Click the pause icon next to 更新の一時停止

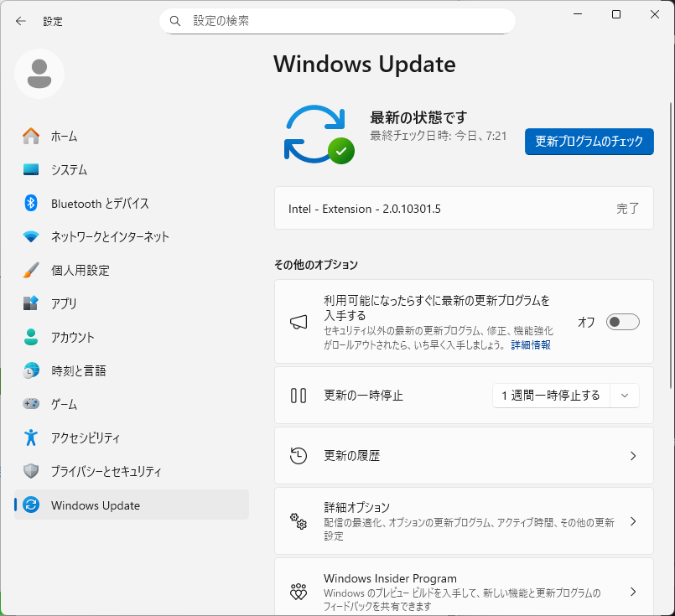click(x=298, y=395)
